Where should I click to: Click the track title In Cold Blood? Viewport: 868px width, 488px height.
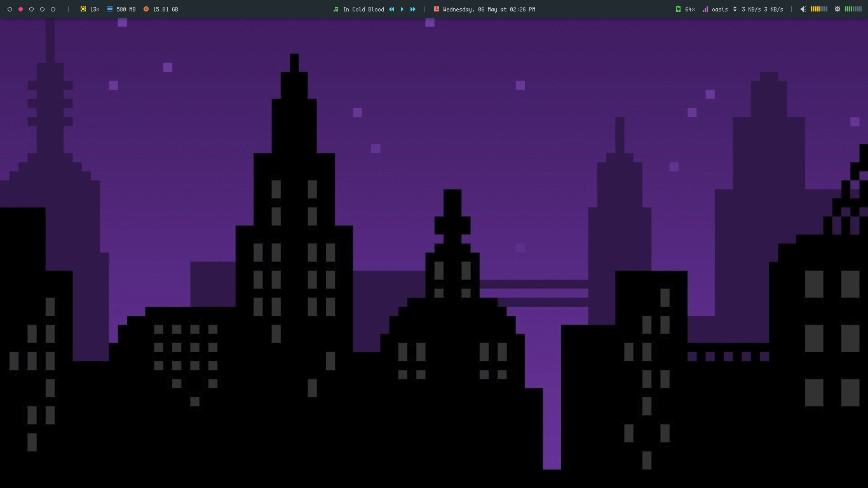pos(363,9)
